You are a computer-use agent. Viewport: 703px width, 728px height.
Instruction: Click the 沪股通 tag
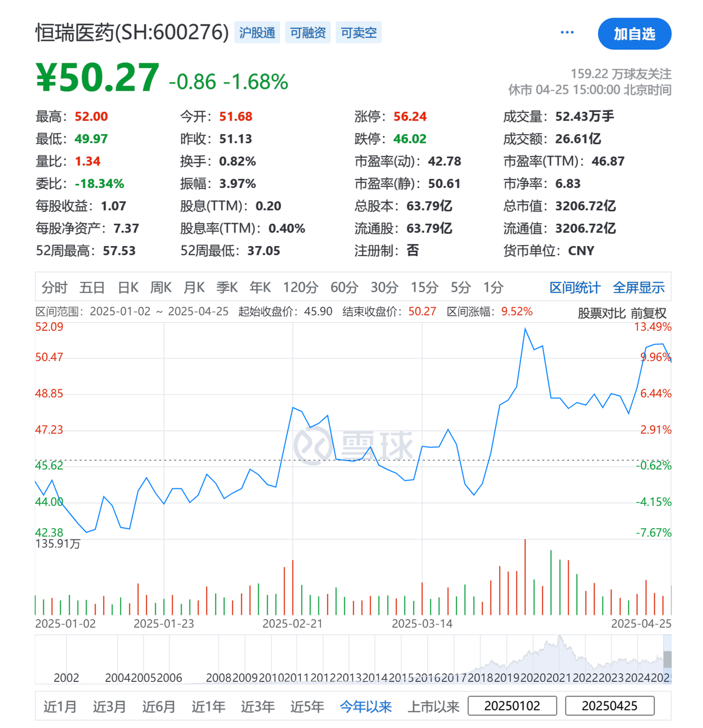(257, 32)
